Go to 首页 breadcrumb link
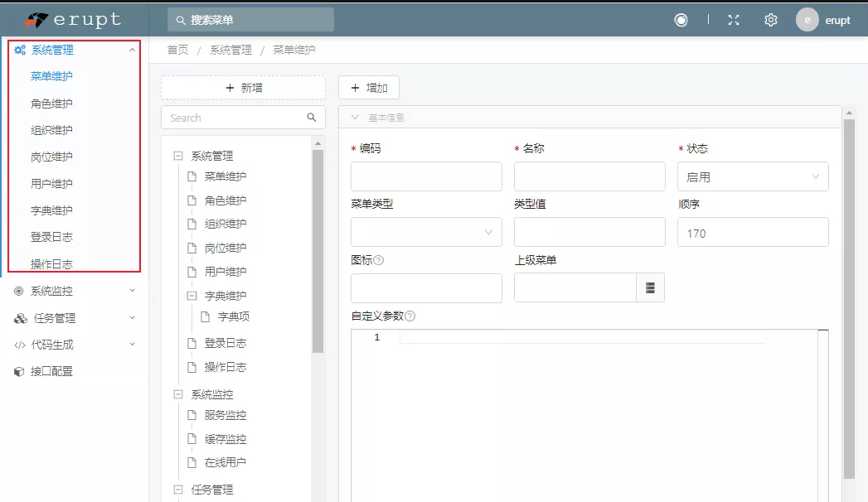Viewport: 868px width, 502px height. [x=177, y=50]
